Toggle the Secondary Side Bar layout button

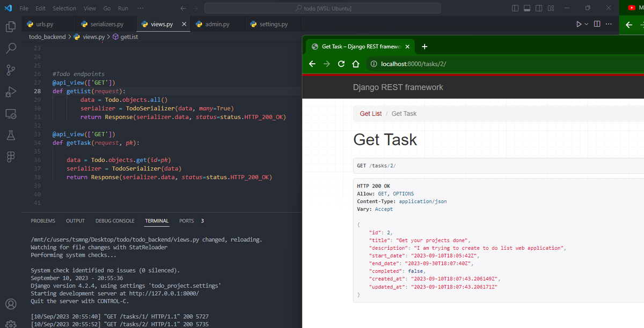(539, 8)
